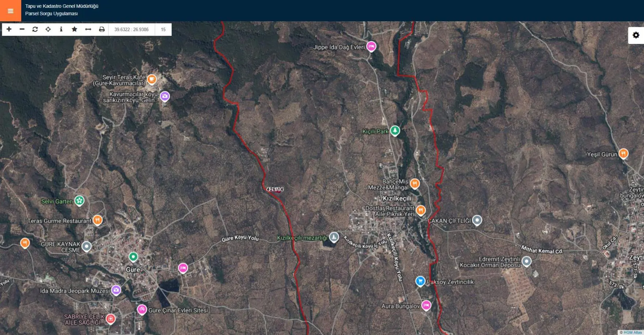Viewport: 644px width, 335px height.
Task: Open map settings gear button
Action: [x=636, y=35]
